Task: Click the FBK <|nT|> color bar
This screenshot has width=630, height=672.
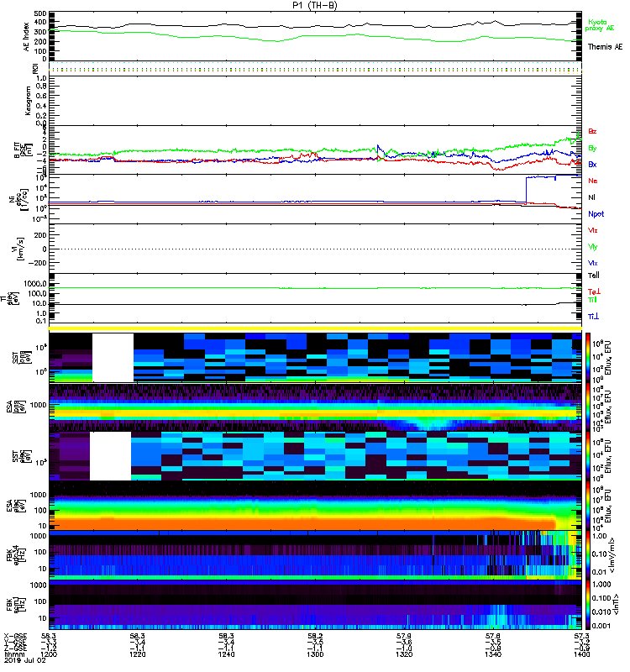Action: (588, 605)
